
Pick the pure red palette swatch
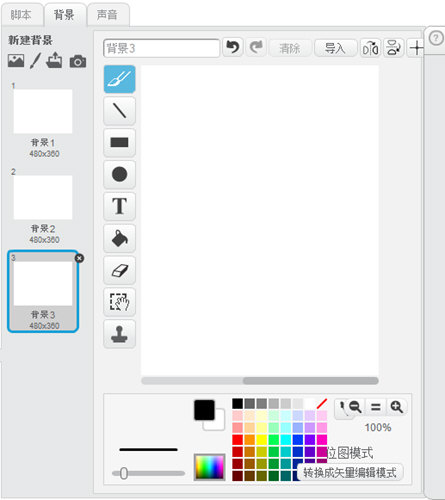pyautogui.click(x=237, y=440)
